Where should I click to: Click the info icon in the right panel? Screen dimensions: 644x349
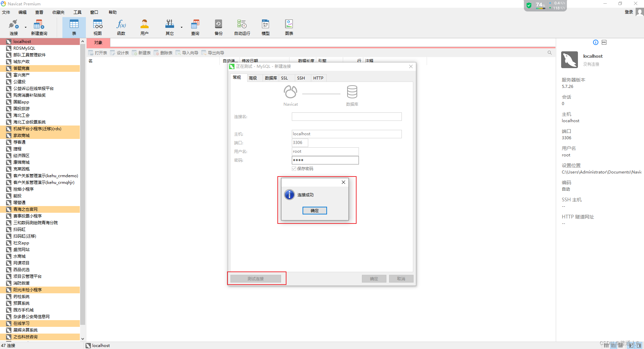click(596, 42)
